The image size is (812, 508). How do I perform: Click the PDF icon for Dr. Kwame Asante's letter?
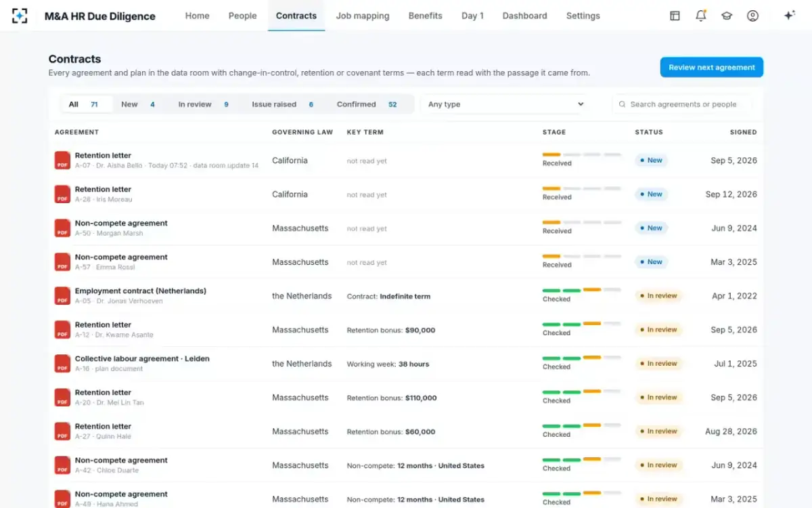tap(62, 330)
